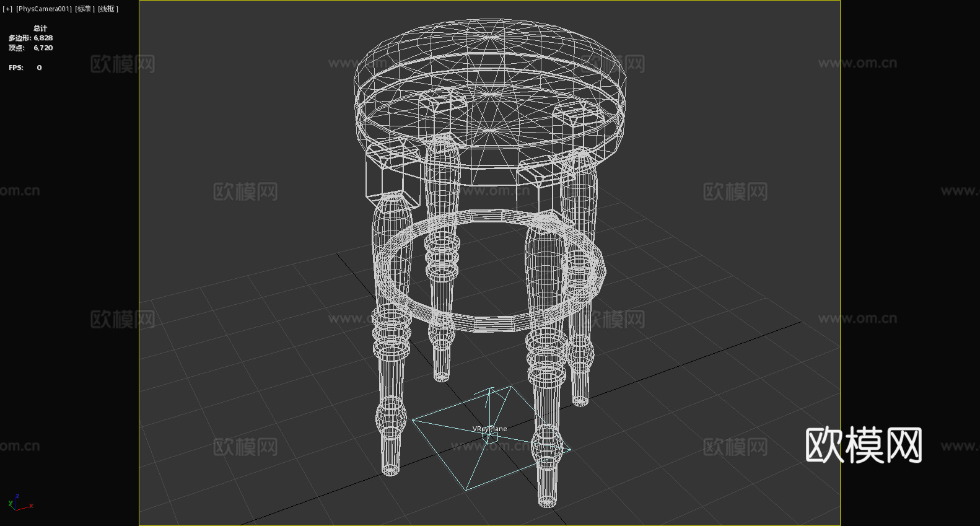Click the 总计 statistics heading
980x526 pixels.
coord(40,28)
